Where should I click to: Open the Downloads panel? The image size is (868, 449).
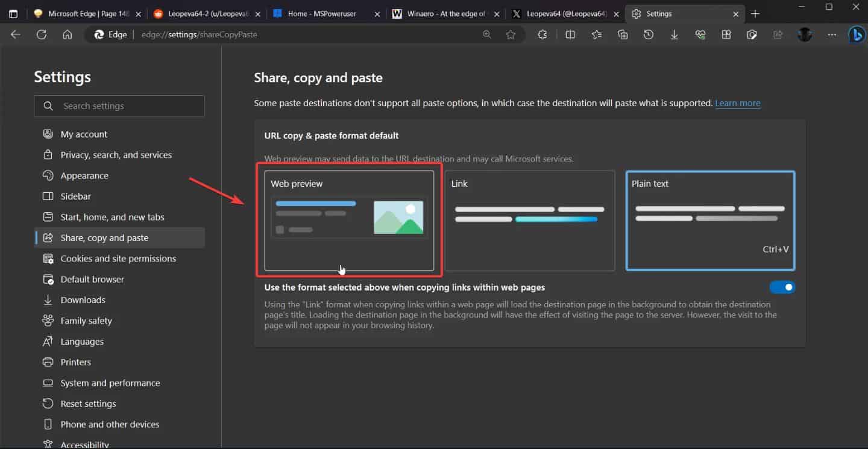674,34
